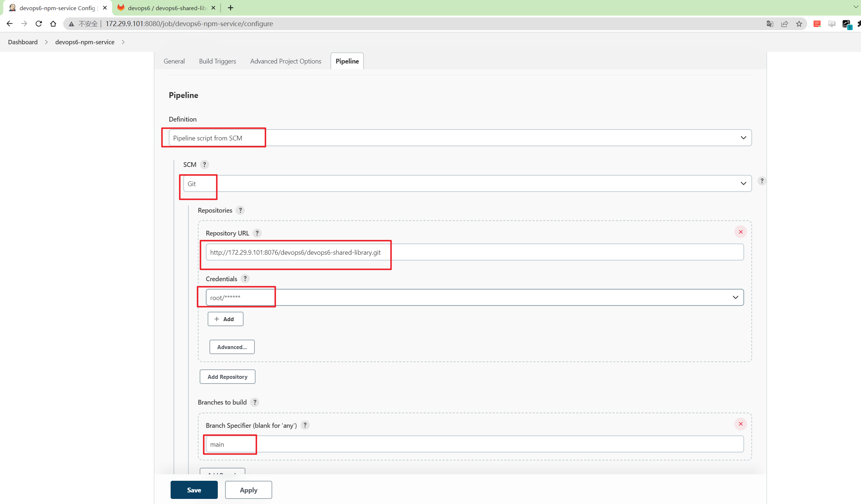861x504 pixels.
Task: Switch to Advanced Project Options tab
Action: 286,61
